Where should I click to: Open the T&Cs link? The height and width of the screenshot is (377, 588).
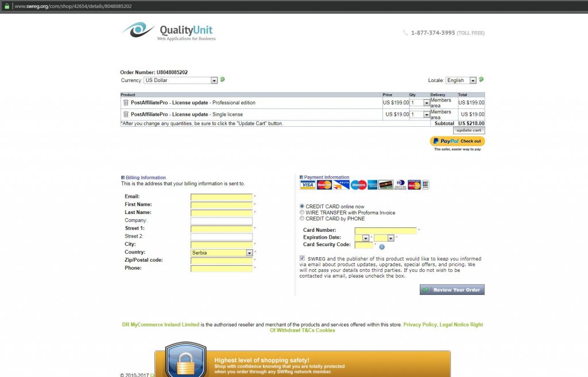308,330
